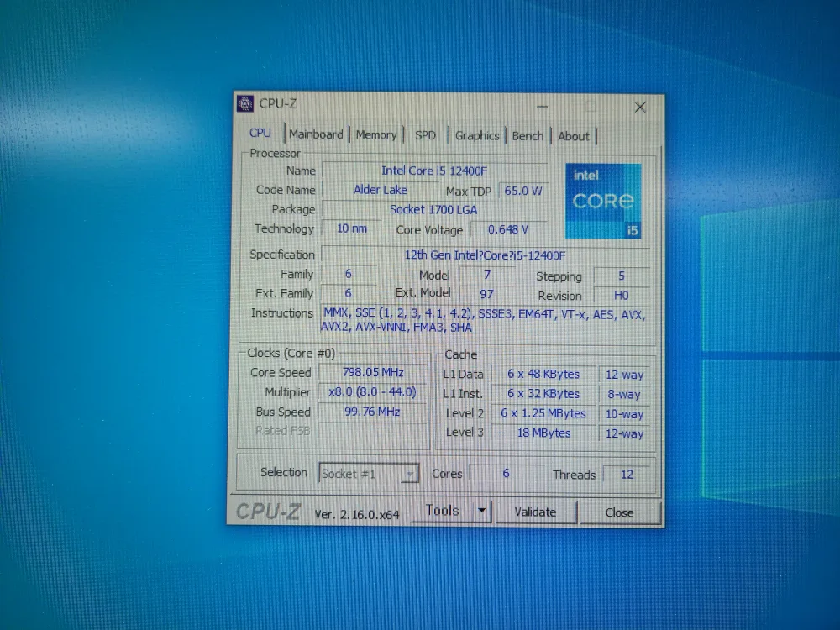Click the Bus Speed value 99.76 MHz
Viewport: 840px width, 630px height.
(373, 412)
